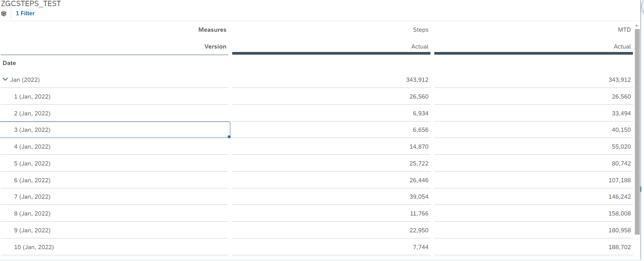The width and height of the screenshot is (644, 261).
Task: Select the 1 (Jan, 2022) row
Action: click(32, 97)
